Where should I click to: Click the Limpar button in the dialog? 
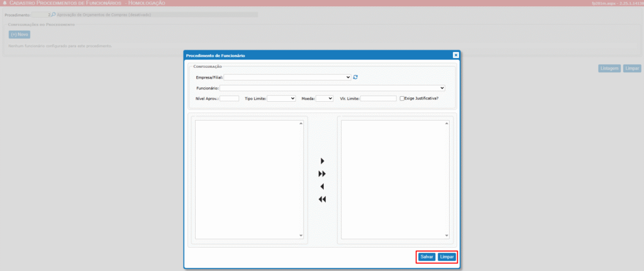pyautogui.click(x=447, y=257)
